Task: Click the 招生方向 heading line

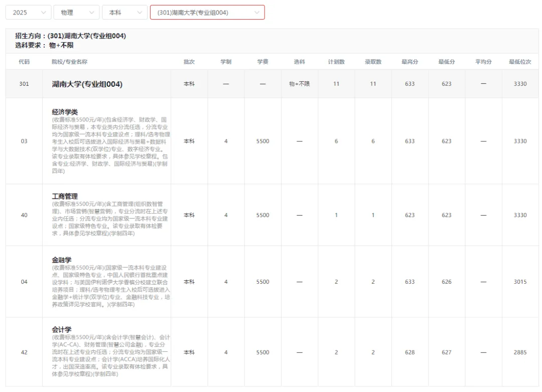Action: (x=71, y=36)
